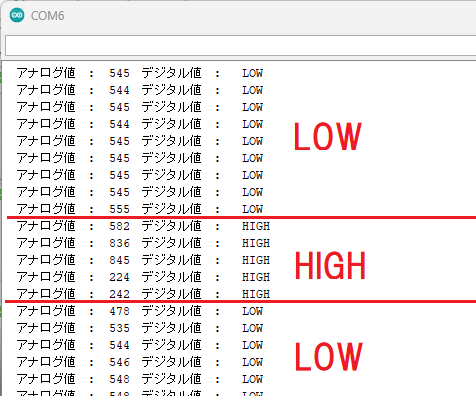Click HIGH in the 224 row
Screen dimensions: 476x397
(256, 277)
